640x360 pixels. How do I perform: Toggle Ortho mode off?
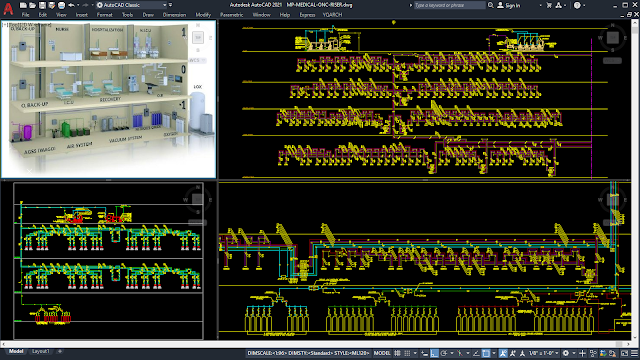click(434, 353)
